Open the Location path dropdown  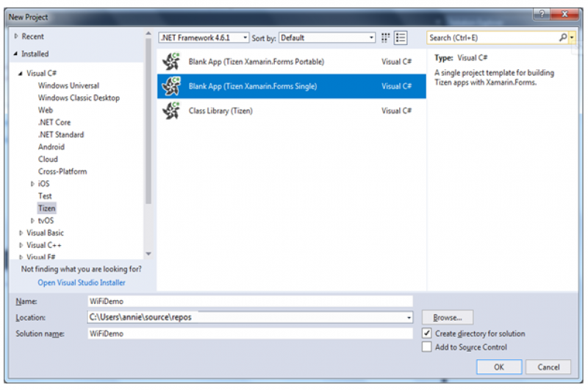coord(409,317)
